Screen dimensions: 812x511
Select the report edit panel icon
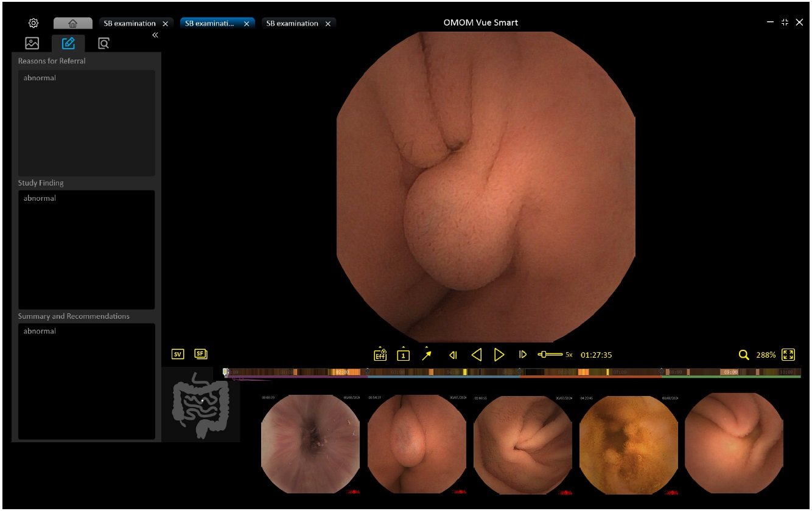pos(68,43)
